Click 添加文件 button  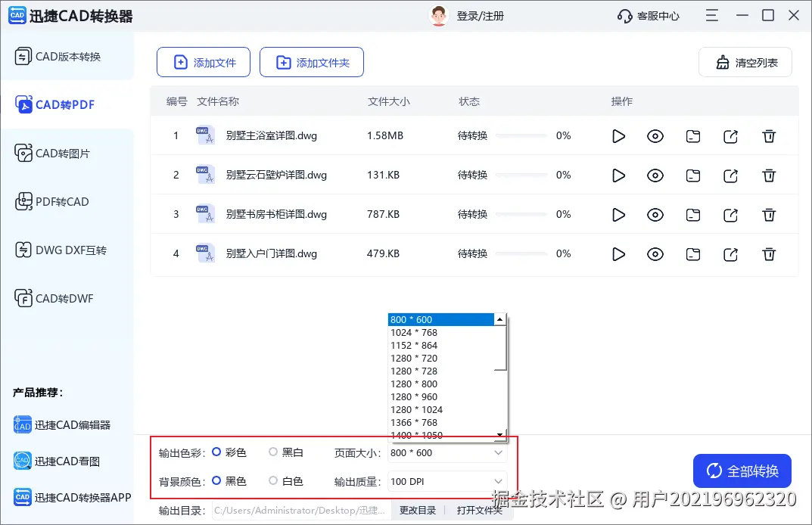coord(204,62)
